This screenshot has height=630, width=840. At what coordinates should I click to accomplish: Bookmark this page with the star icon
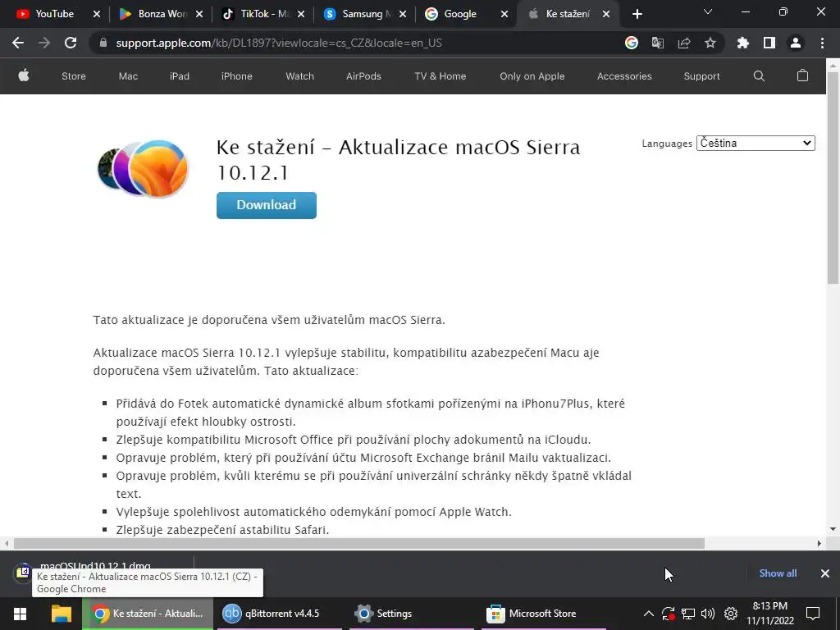(x=710, y=43)
